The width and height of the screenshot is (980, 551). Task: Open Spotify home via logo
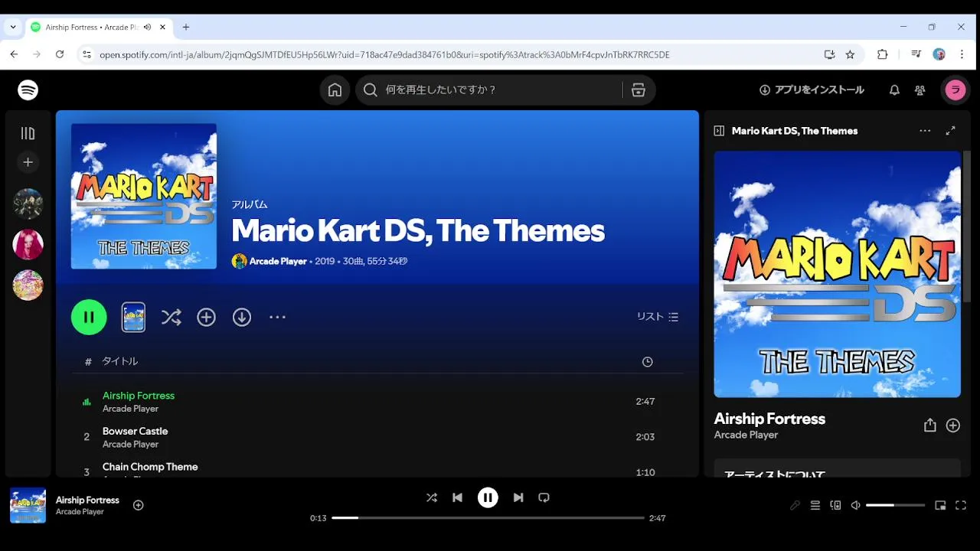[28, 90]
